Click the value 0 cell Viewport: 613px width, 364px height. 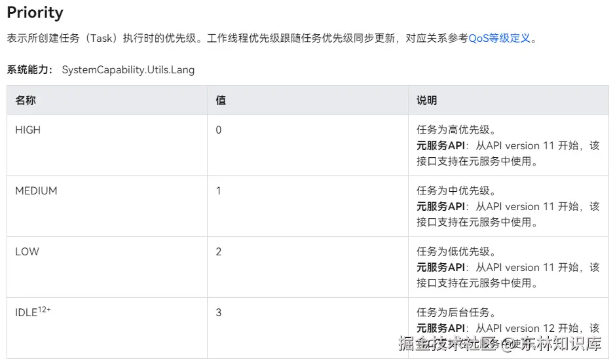click(x=219, y=130)
